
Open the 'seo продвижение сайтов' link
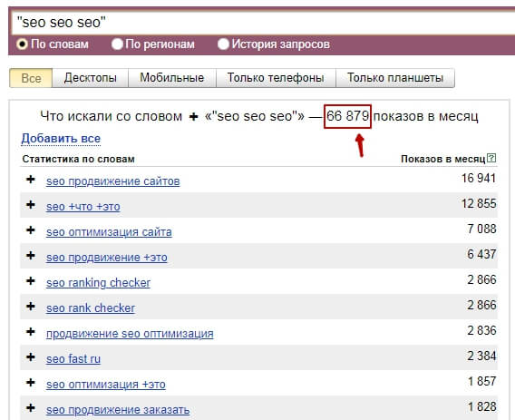[x=113, y=181]
